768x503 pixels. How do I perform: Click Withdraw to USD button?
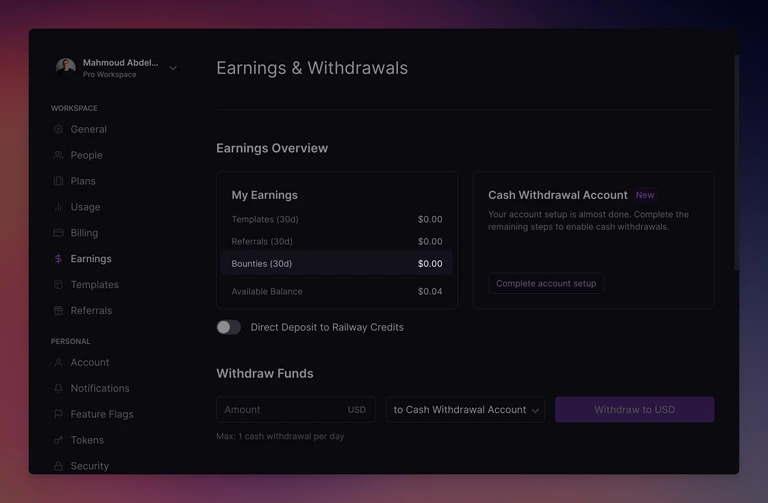click(x=634, y=409)
